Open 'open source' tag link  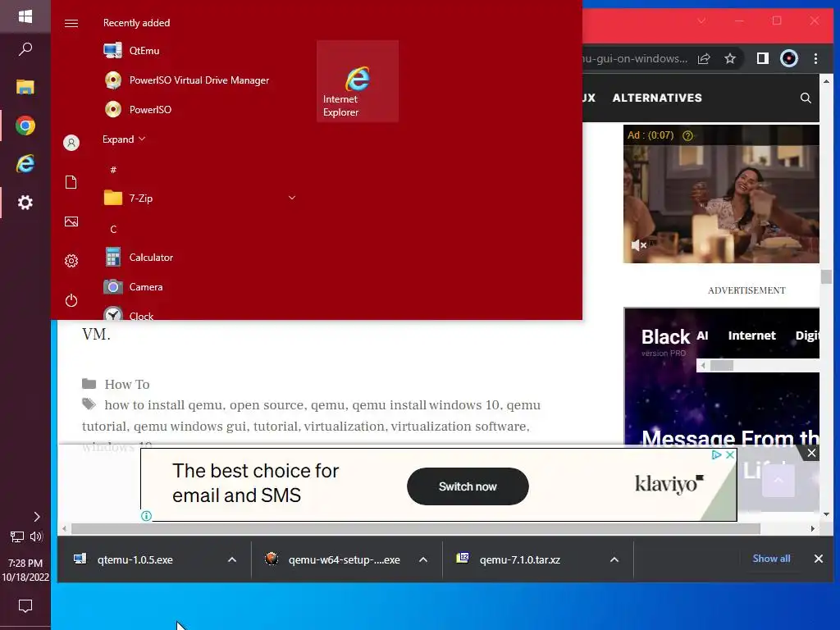(267, 405)
